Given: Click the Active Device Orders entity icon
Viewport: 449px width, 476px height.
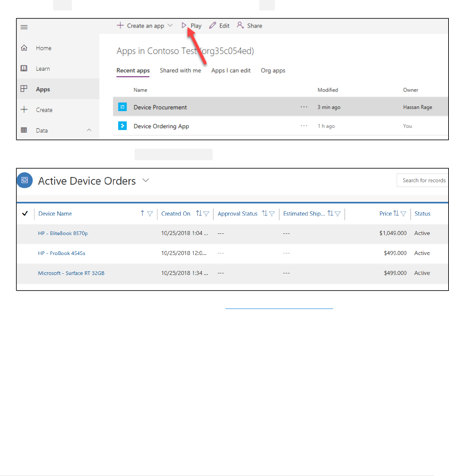Looking at the screenshot, I should (x=25, y=180).
